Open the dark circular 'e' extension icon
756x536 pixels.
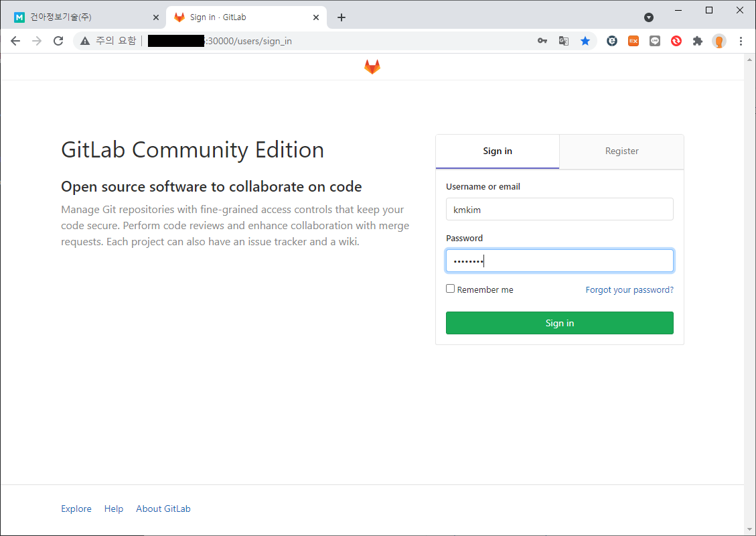click(x=612, y=41)
